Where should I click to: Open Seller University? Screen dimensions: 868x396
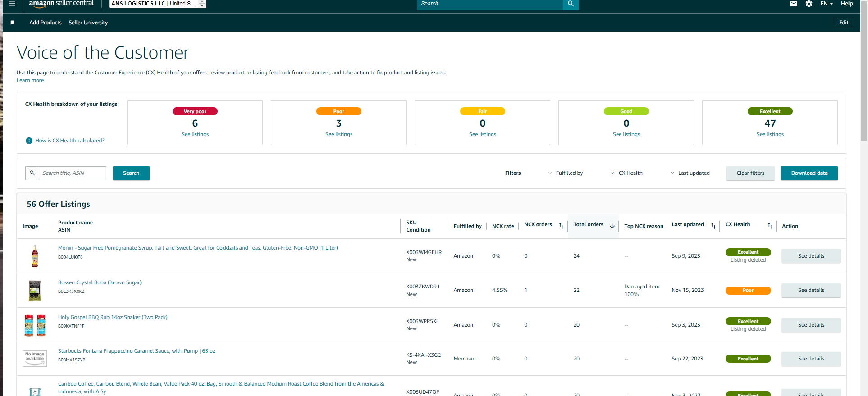coord(88,23)
